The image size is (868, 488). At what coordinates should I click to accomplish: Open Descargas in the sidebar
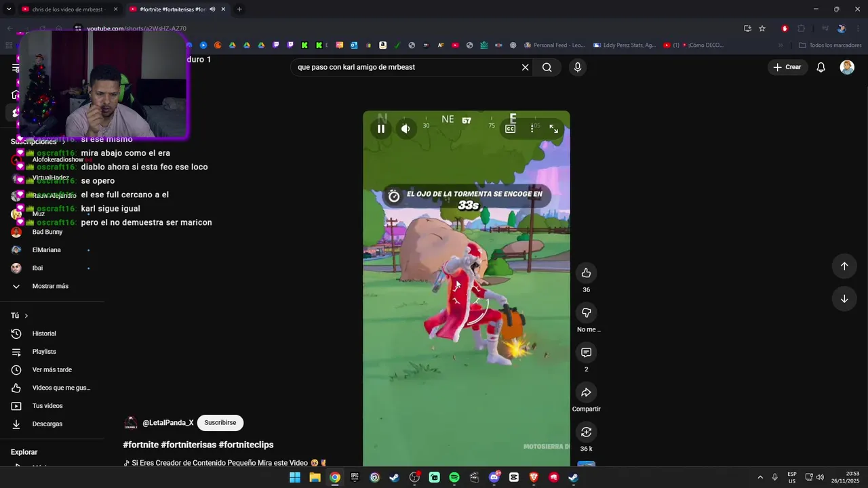point(47,424)
